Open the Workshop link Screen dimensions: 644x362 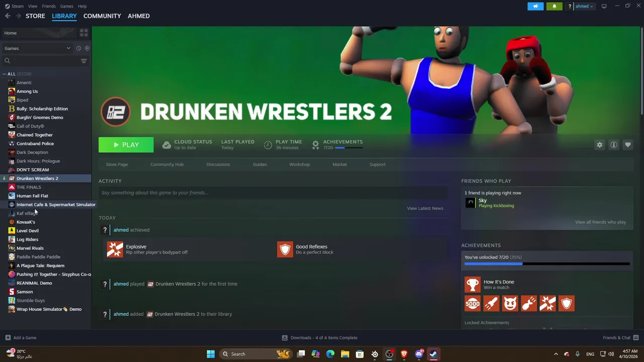pyautogui.click(x=299, y=164)
